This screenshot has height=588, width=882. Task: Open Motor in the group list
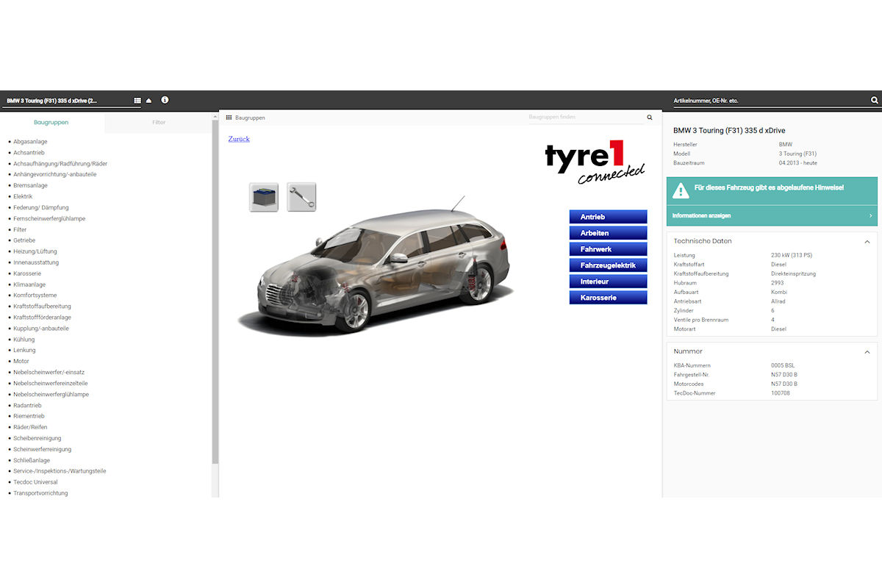tap(21, 362)
